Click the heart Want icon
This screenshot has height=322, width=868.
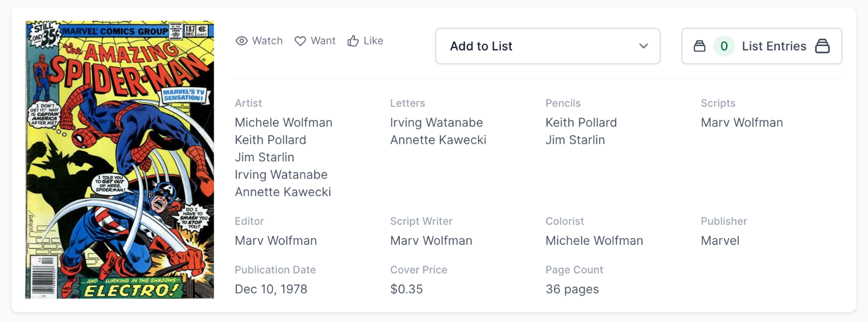(300, 41)
